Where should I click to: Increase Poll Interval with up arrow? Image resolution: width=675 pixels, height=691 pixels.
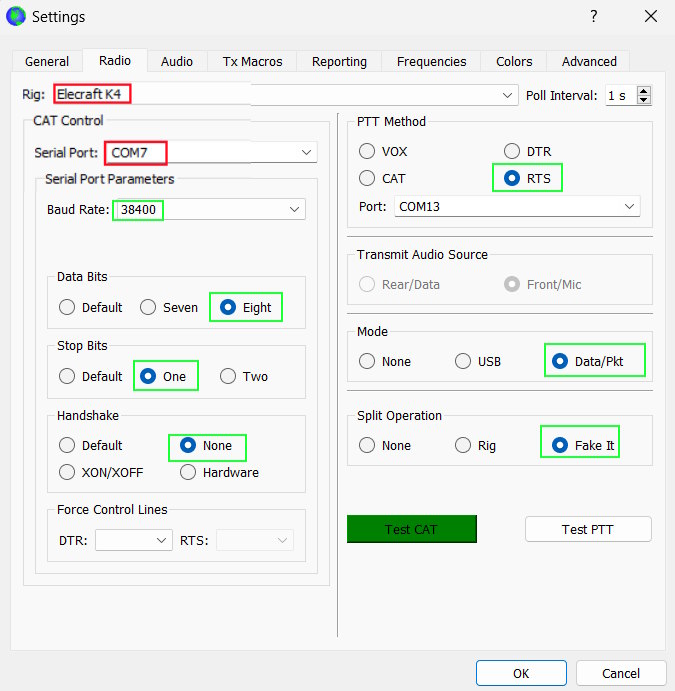[x=643, y=91]
